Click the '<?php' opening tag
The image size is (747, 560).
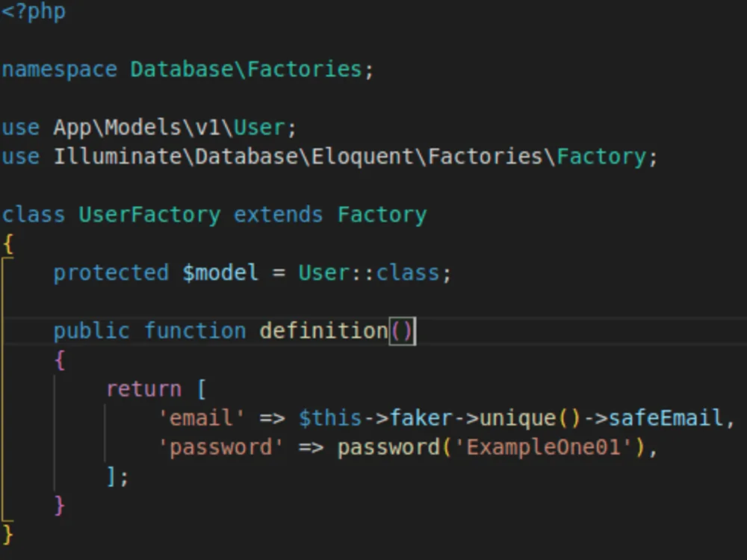[34, 11]
